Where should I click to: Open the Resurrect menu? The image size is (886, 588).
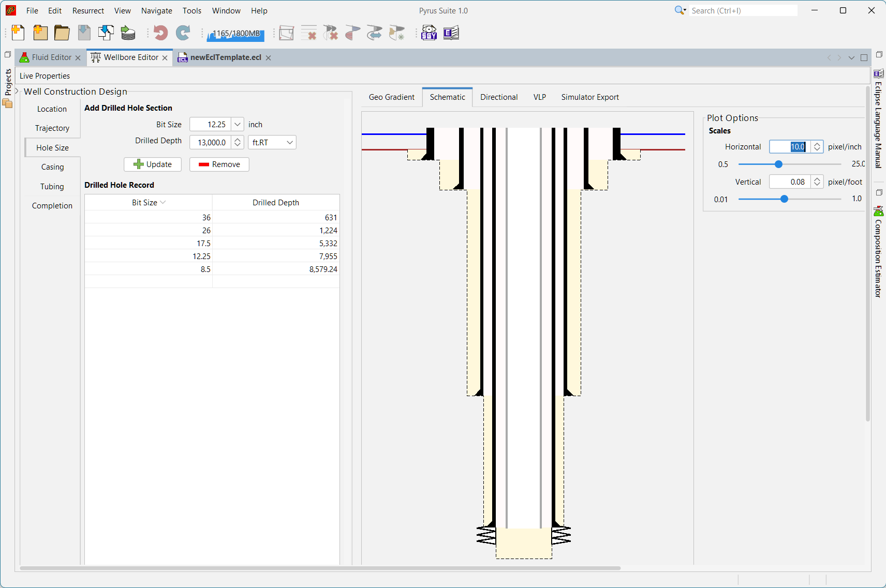pos(88,10)
